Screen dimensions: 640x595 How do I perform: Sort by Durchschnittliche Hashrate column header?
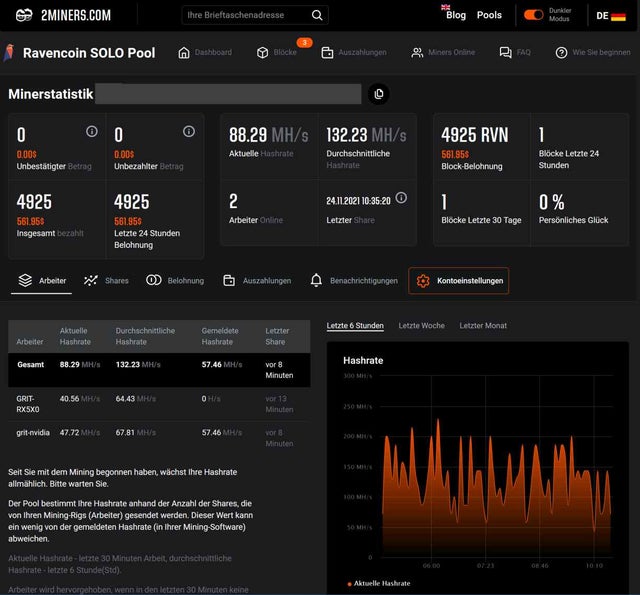pos(145,336)
